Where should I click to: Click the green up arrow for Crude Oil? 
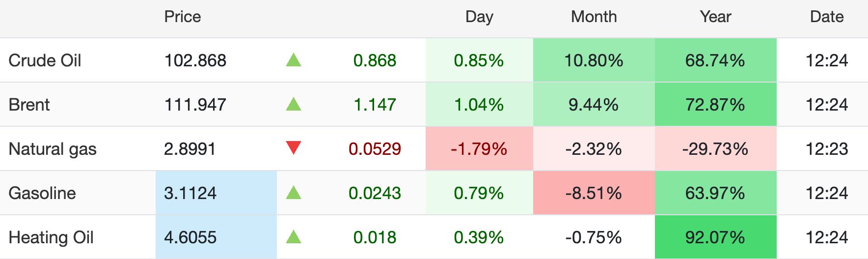coord(294,60)
